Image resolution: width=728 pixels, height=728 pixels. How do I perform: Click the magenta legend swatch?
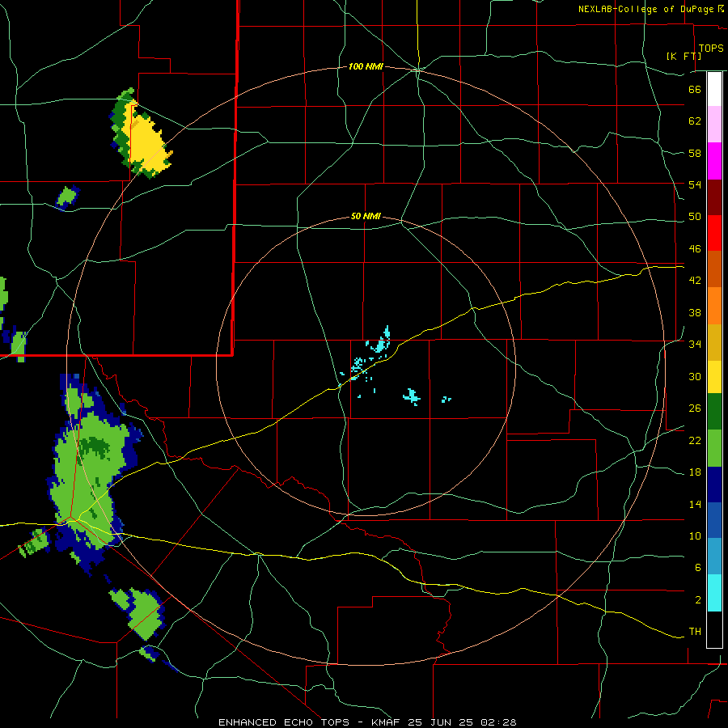click(x=714, y=161)
